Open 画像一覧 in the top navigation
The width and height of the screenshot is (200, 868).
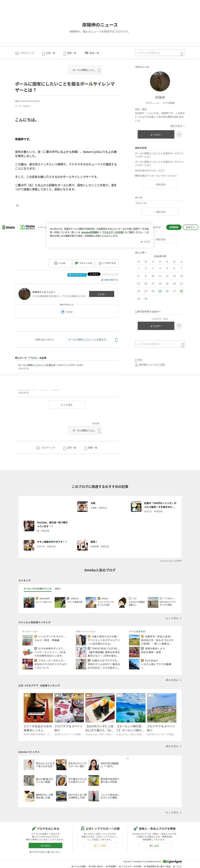coord(70,53)
